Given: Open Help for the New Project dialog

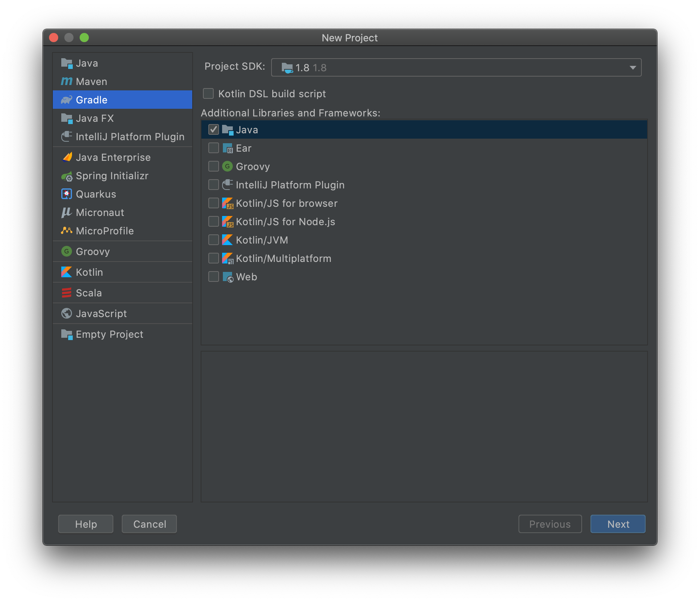Looking at the screenshot, I should 86,524.
